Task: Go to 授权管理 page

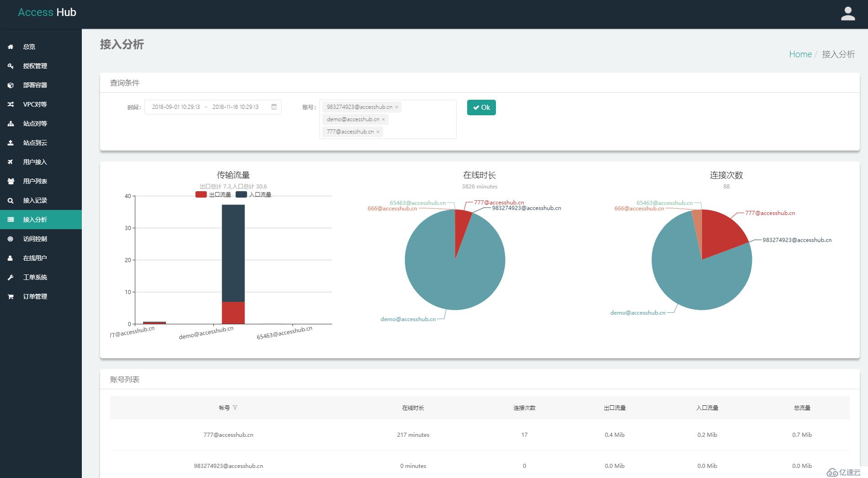Action: 41,66
